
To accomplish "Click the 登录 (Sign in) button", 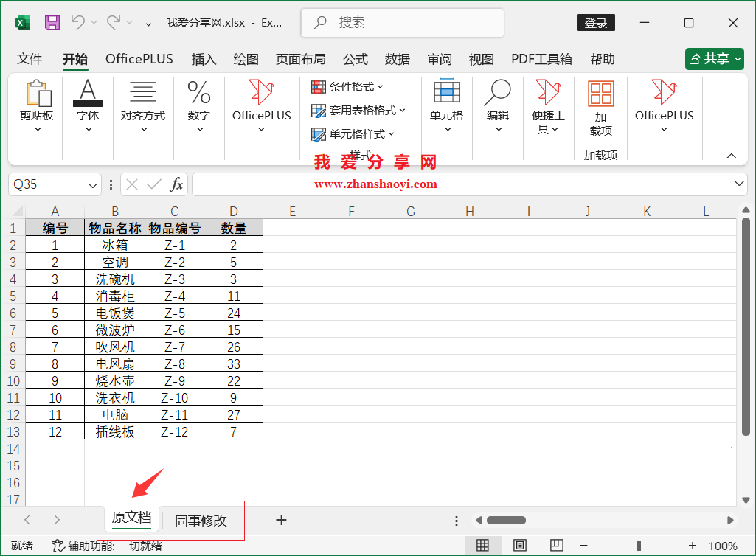I will pos(594,23).
